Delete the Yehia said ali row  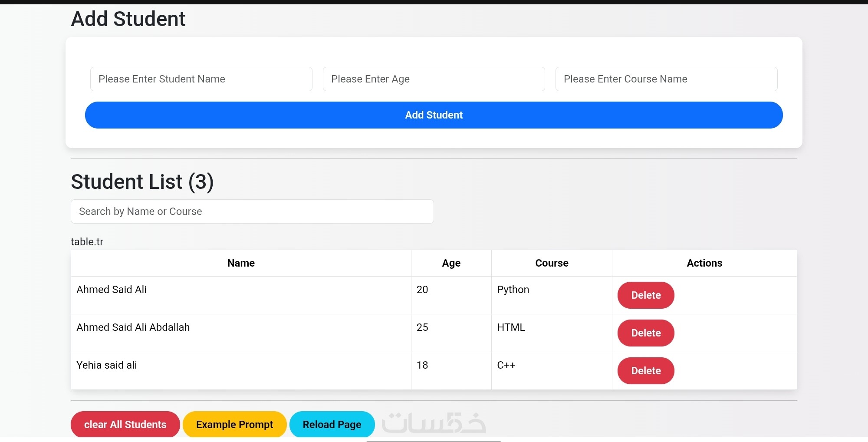pyautogui.click(x=645, y=371)
